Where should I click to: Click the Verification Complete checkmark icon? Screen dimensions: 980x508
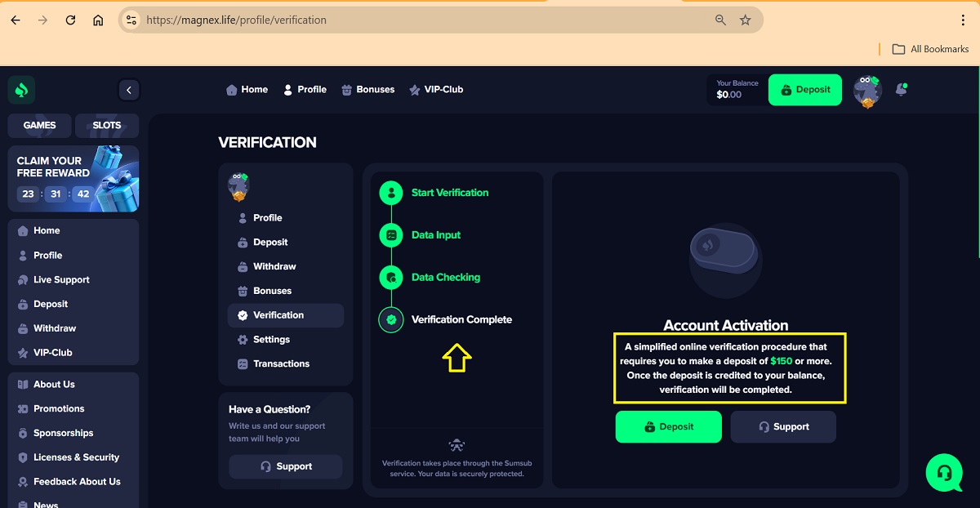coord(391,320)
